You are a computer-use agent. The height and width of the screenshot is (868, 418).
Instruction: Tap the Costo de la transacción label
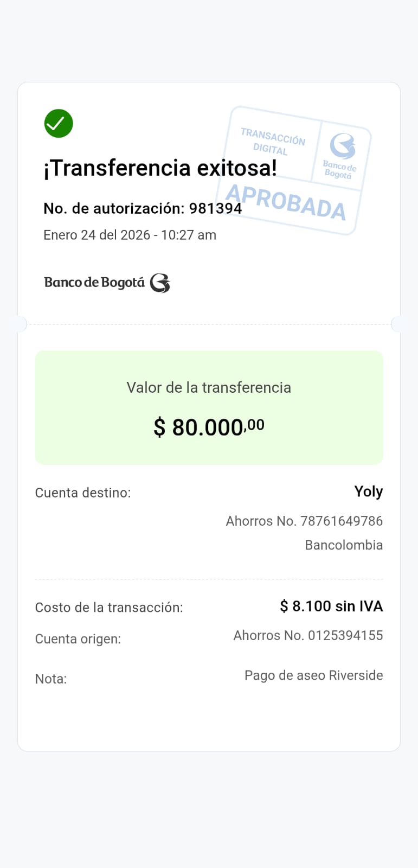(x=109, y=607)
